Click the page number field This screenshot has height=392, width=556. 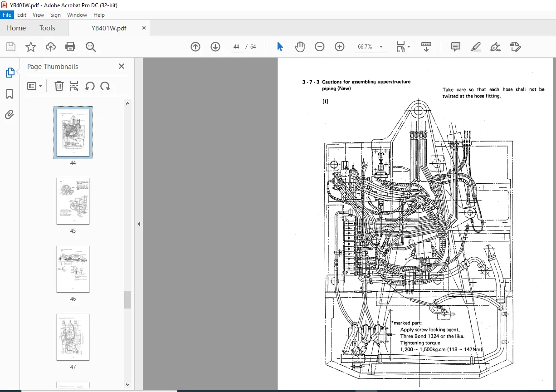(x=236, y=47)
